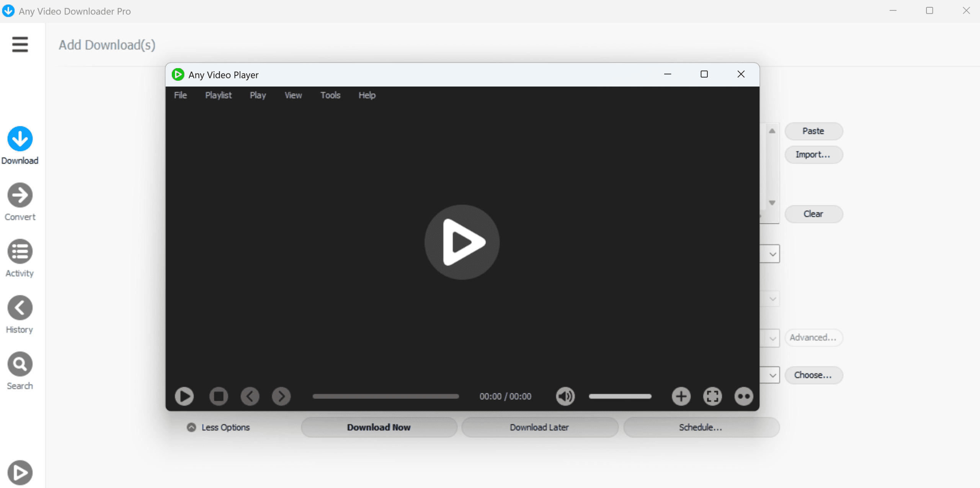
Task: Close the Any Video Player window
Action: 741,74
